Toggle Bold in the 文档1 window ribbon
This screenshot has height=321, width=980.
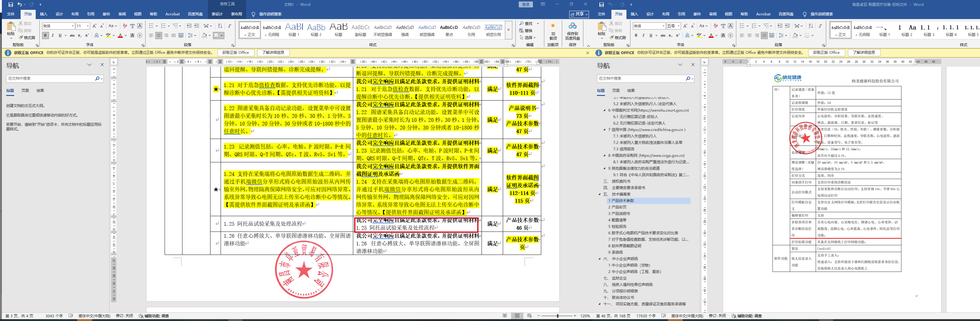click(45, 35)
